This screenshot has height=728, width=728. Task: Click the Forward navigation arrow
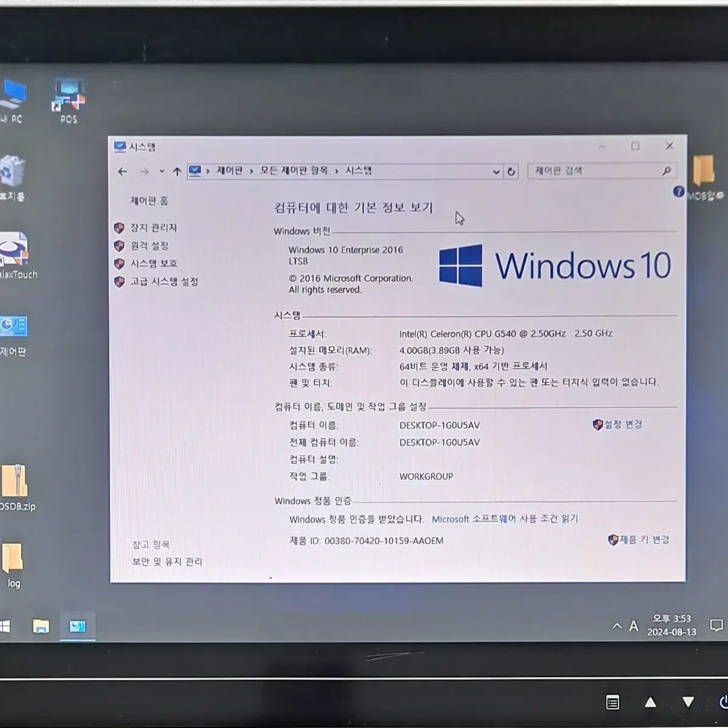(144, 172)
